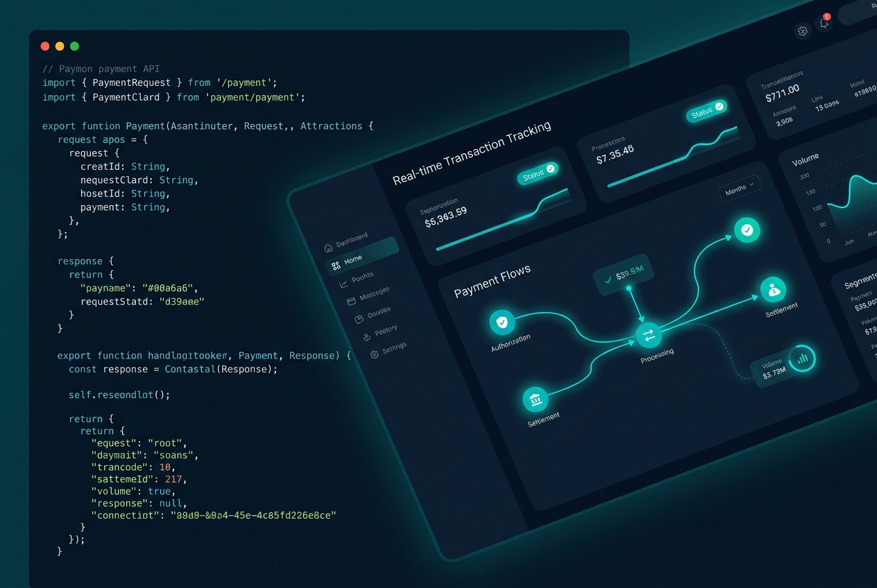Toggle Status on the $7.35.46 card
The width and height of the screenshot is (877, 588).
706,110
